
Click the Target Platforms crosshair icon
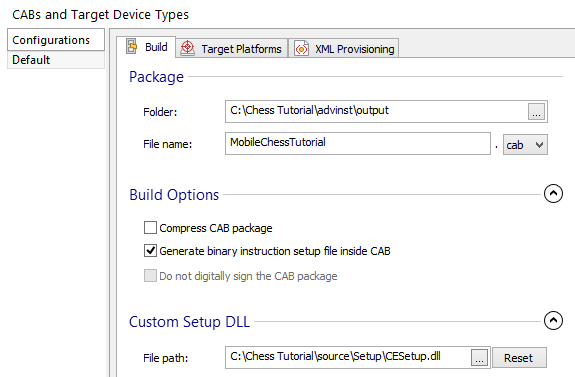coord(187,48)
